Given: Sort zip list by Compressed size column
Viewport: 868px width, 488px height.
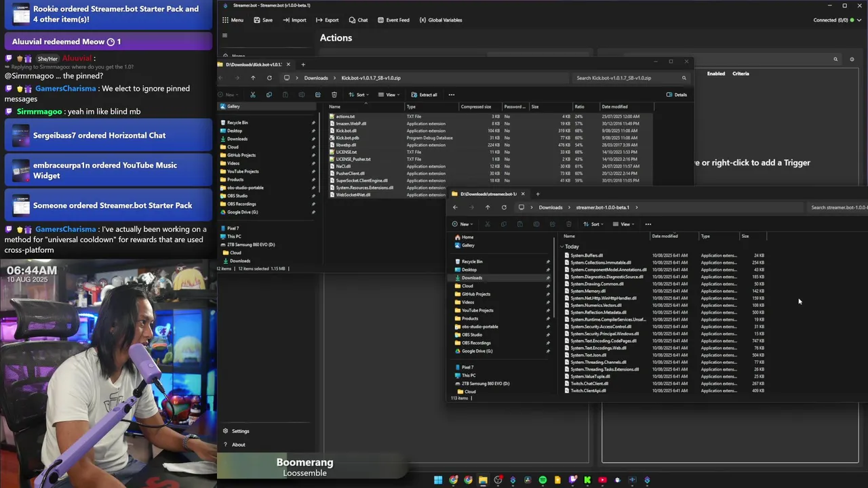Looking at the screenshot, I should pyautogui.click(x=476, y=106).
